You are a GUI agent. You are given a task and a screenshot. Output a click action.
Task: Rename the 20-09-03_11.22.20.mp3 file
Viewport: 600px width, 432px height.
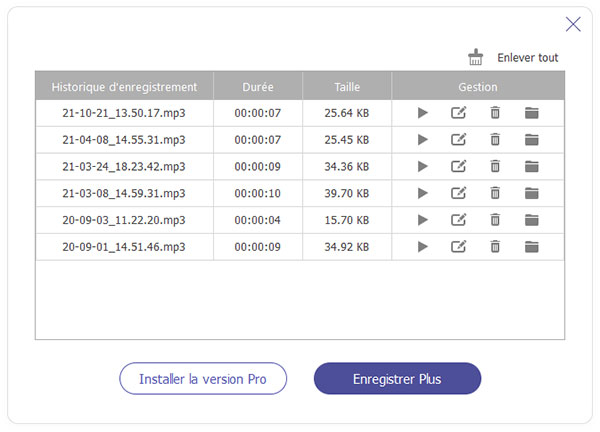click(x=458, y=220)
